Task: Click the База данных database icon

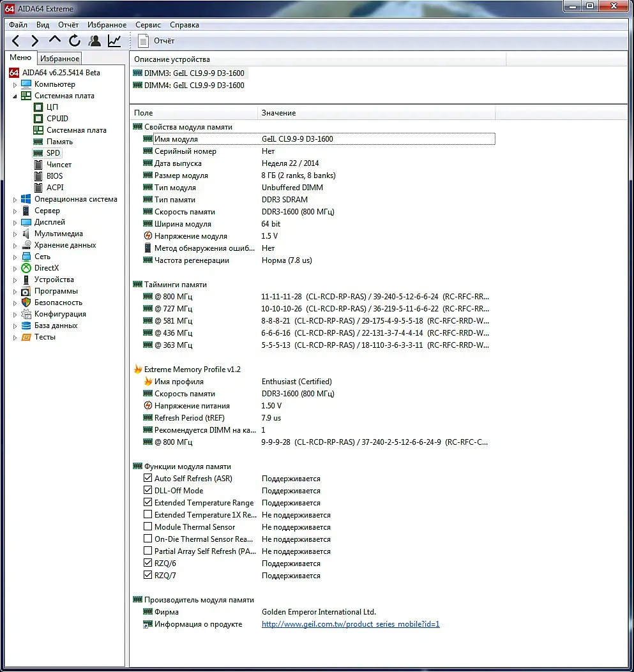Action: 26,325
